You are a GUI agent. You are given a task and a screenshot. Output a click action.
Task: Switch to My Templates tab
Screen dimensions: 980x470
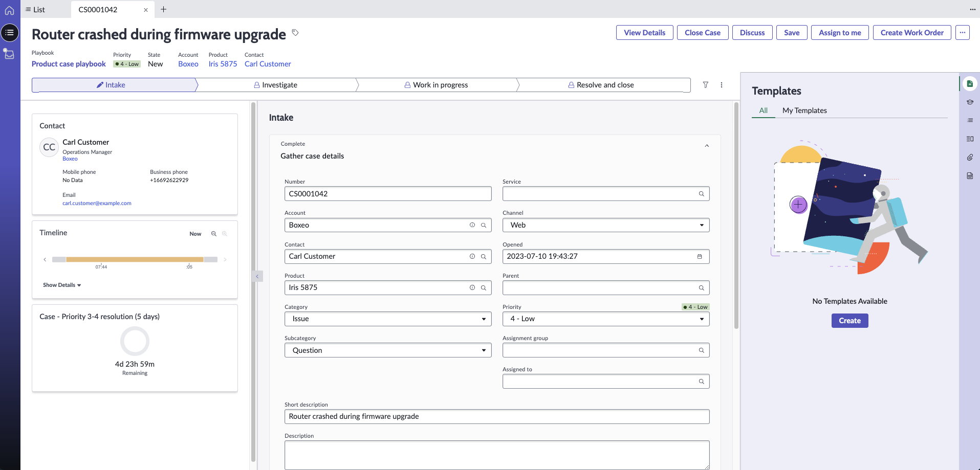[804, 110]
